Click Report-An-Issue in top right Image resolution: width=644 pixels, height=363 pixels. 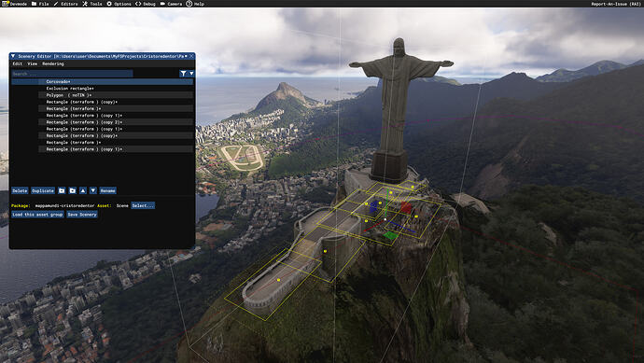pyautogui.click(x=616, y=4)
